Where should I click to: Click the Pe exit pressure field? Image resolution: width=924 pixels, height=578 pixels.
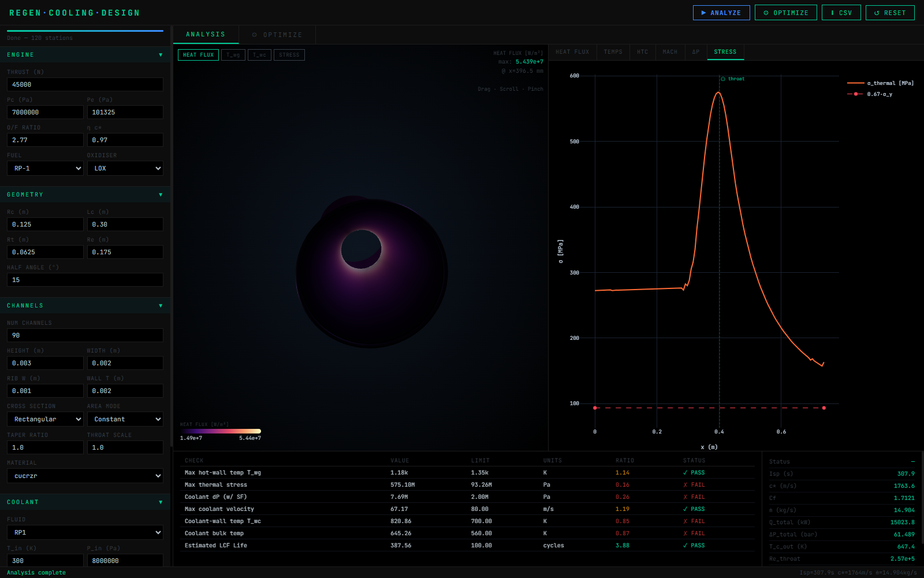point(125,112)
